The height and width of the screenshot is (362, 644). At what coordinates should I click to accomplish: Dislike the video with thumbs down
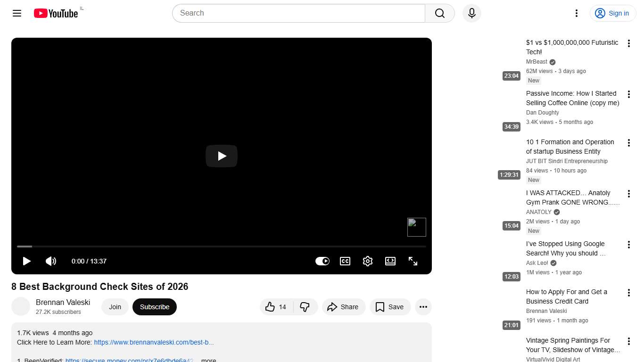pos(305,307)
